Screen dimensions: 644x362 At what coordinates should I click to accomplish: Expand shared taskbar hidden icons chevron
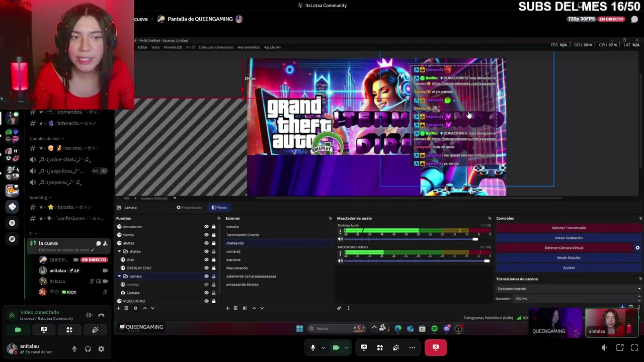click(374, 328)
